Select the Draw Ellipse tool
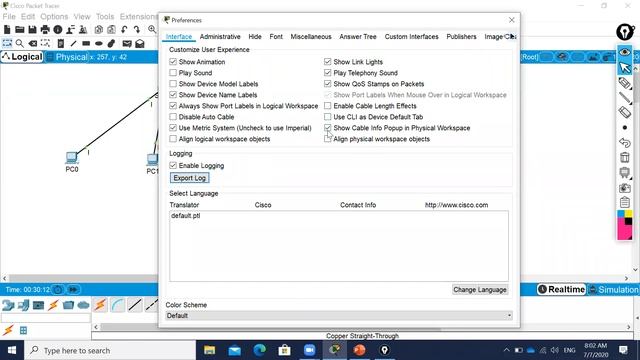 (x=98, y=43)
